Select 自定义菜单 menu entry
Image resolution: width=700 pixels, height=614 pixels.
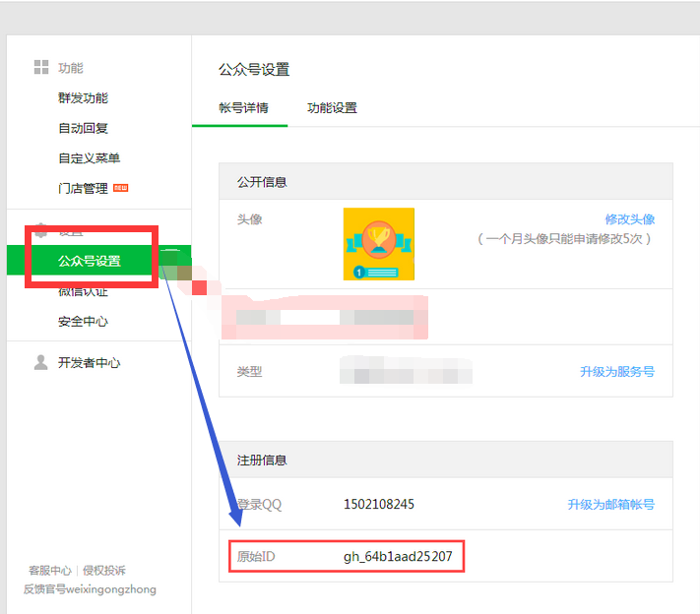point(89,158)
